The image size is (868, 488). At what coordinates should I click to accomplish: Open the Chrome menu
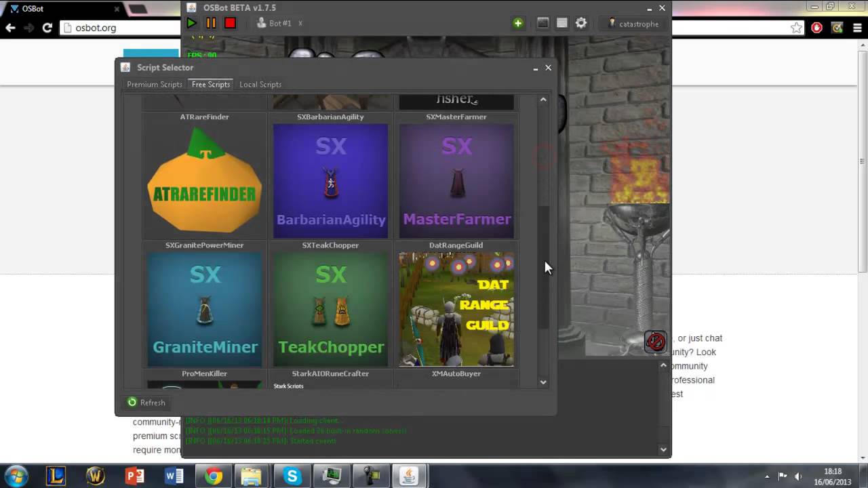pyautogui.click(x=856, y=28)
